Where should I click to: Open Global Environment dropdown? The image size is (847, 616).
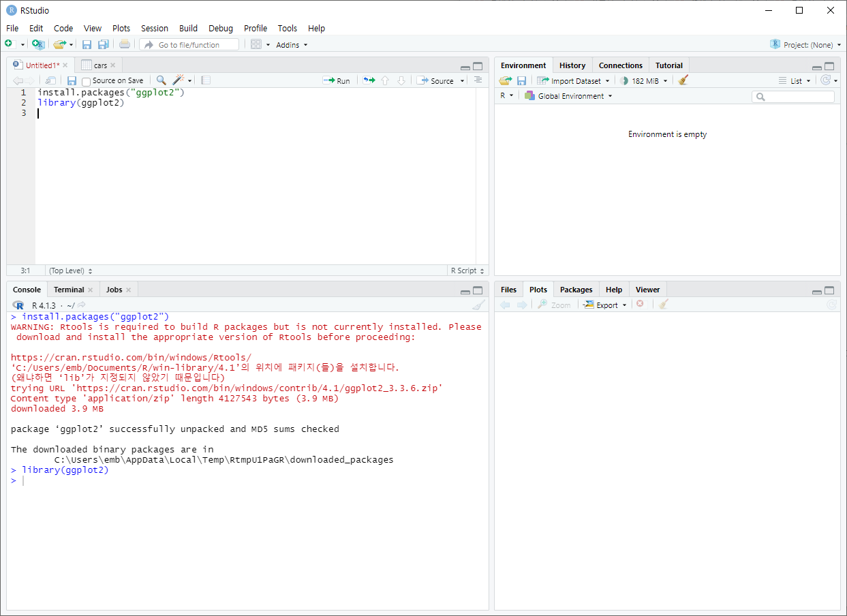(x=568, y=96)
